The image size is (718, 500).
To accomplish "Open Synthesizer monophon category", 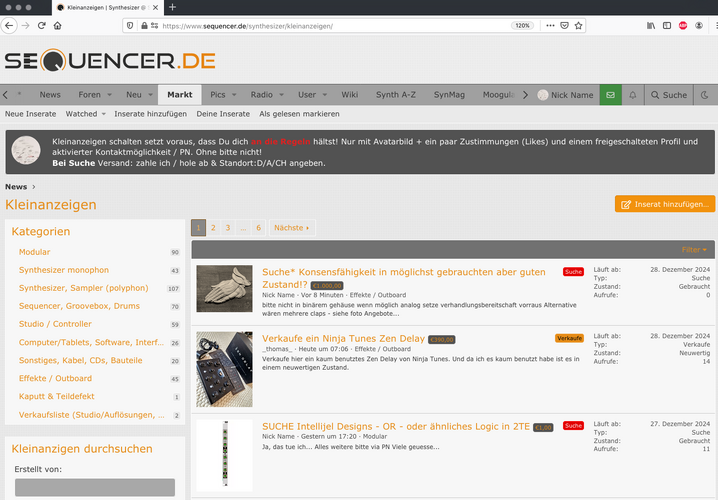I will [x=64, y=270].
